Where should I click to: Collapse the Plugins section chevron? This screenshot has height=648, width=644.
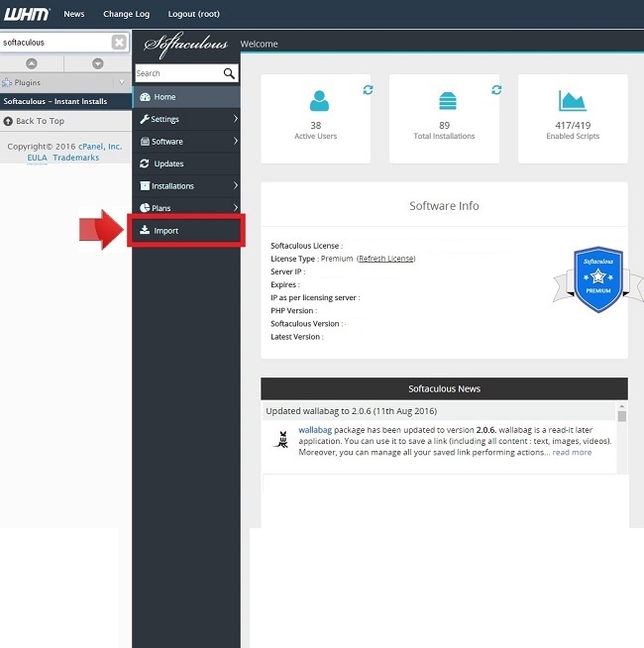tap(122, 82)
